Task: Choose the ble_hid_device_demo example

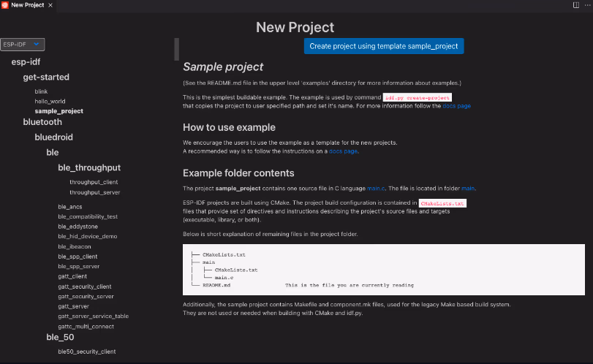Action: 87,236
